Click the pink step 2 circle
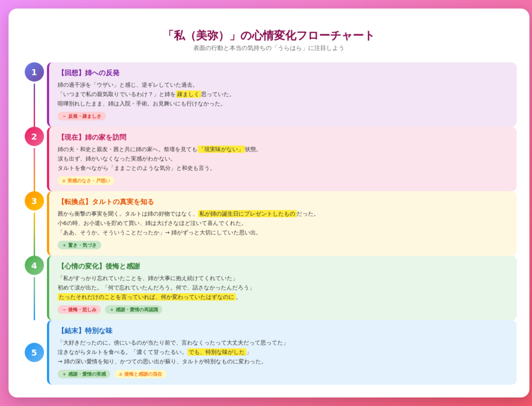Screen dimensions: 532x406 click(34, 136)
